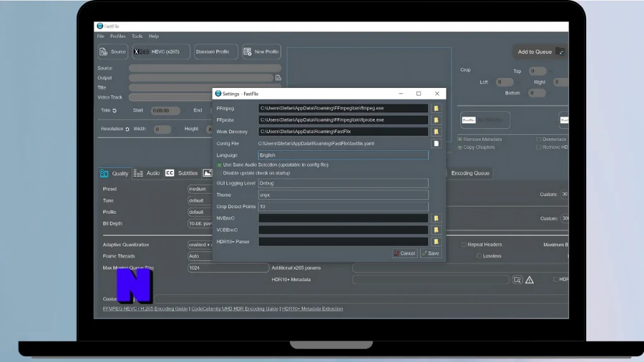
Task: Click the FFmpeg path text field
Action: point(343,108)
